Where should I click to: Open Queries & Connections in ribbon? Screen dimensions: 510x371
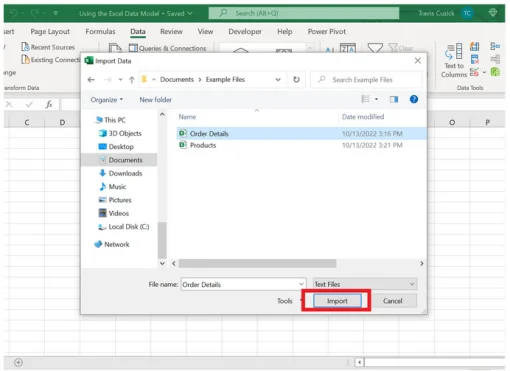click(x=168, y=48)
